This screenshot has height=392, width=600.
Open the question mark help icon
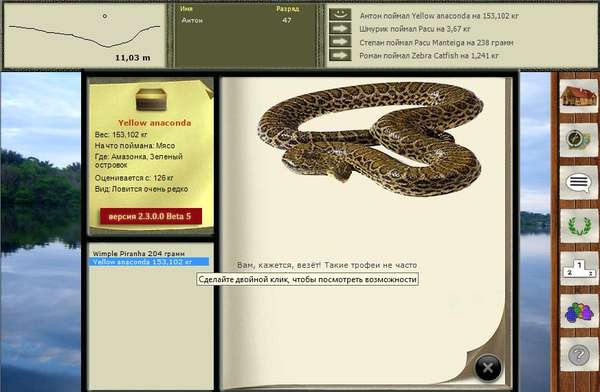(x=579, y=355)
